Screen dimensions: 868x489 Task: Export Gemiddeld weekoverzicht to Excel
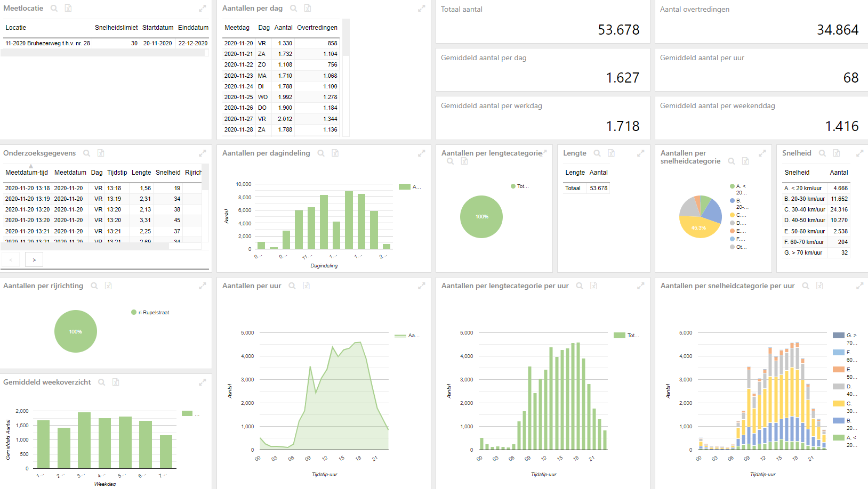pos(116,382)
